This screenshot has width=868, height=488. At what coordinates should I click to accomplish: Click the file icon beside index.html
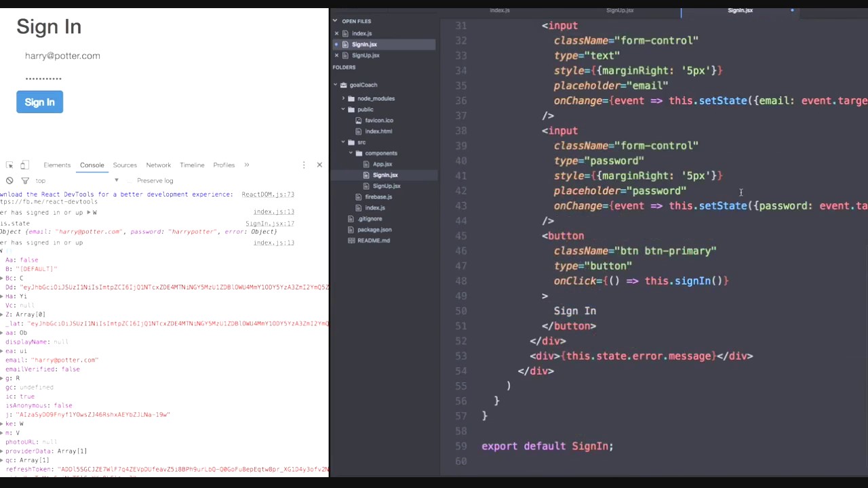359,131
